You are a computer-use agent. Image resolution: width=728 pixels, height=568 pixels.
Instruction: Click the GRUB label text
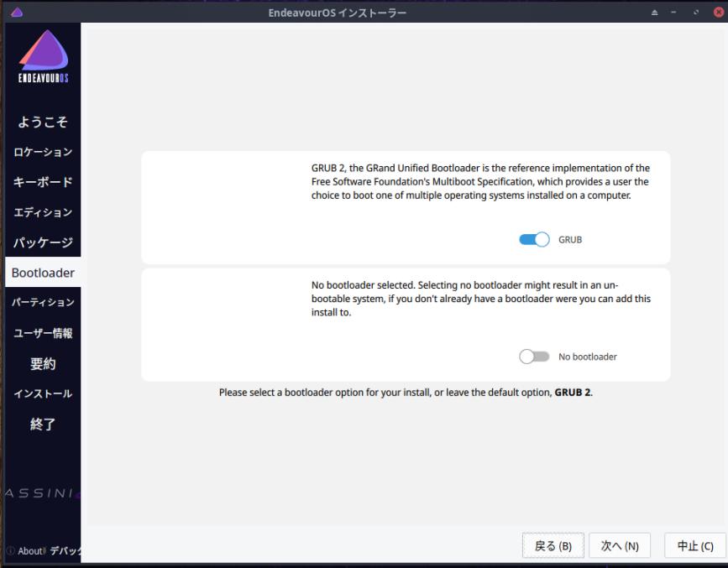(x=569, y=239)
